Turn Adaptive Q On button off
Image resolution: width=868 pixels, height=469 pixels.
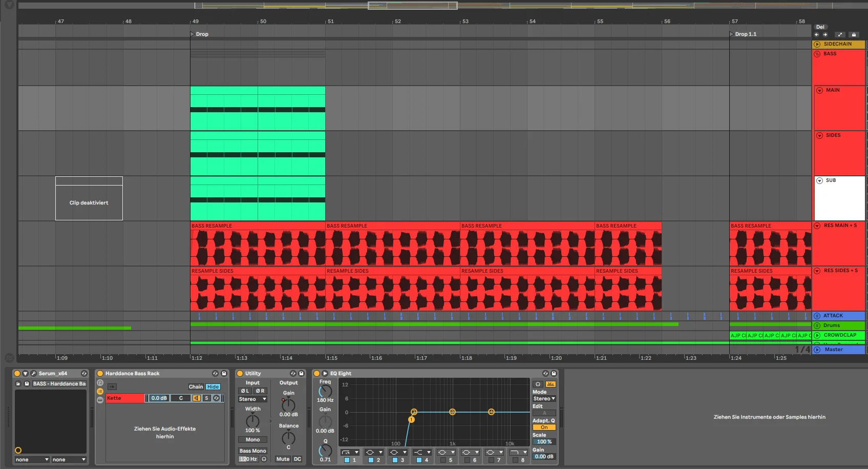click(544, 427)
